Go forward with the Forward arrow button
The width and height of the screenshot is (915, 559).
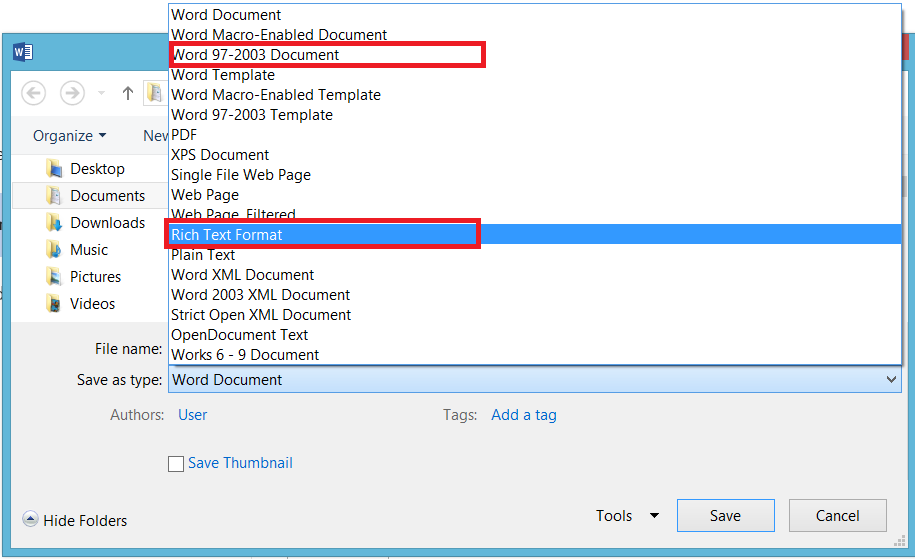(72, 93)
